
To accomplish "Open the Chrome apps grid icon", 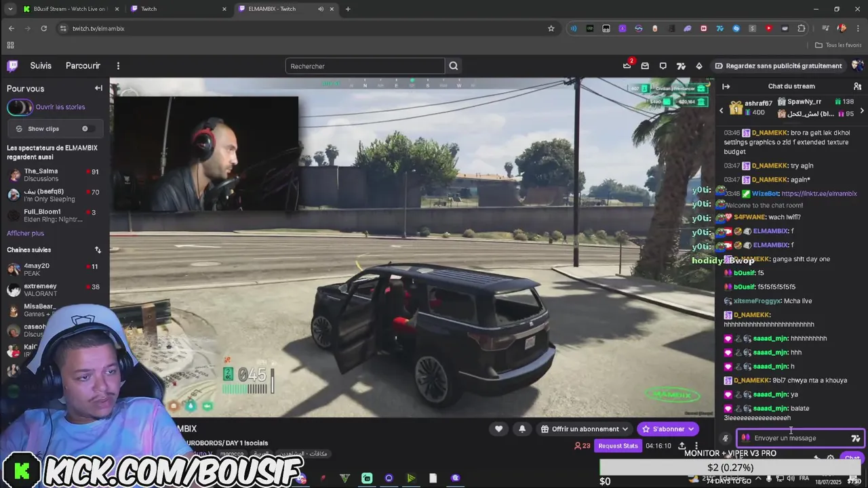I will click(10, 45).
